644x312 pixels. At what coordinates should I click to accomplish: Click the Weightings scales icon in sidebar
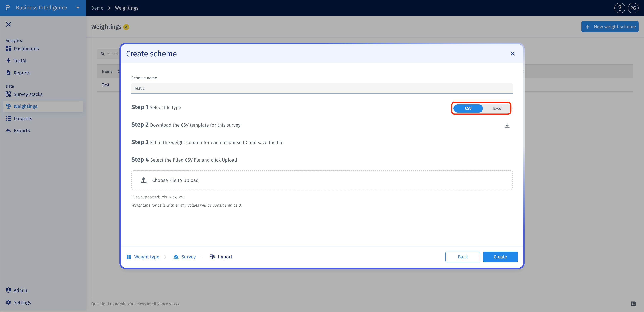pyautogui.click(x=9, y=106)
